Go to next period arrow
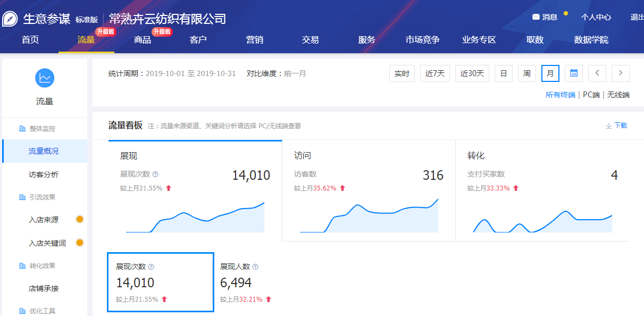The height and width of the screenshot is (316, 644). pos(621,73)
